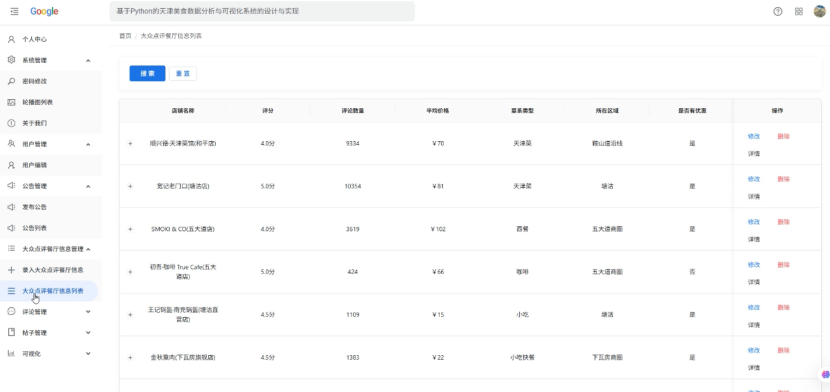Click 修改 for the 王记锅盔 row
Viewport: 830px width, 392px height.
pyautogui.click(x=754, y=307)
